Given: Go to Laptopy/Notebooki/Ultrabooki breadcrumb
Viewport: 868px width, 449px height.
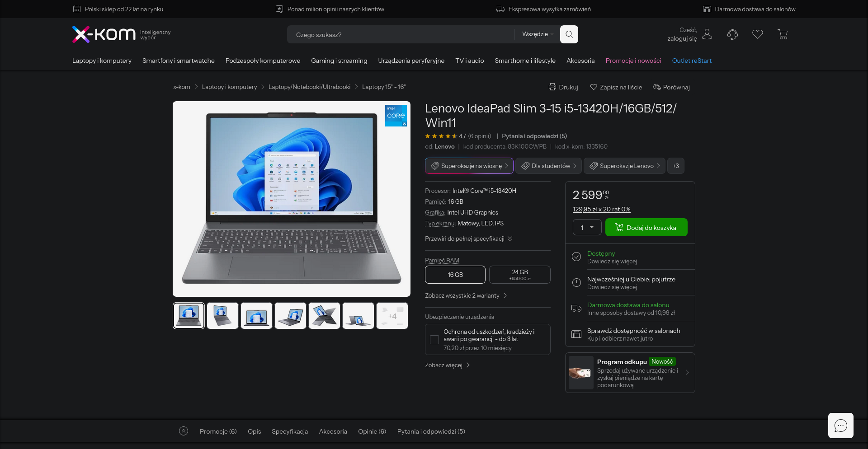Looking at the screenshot, I should click(309, 87).
